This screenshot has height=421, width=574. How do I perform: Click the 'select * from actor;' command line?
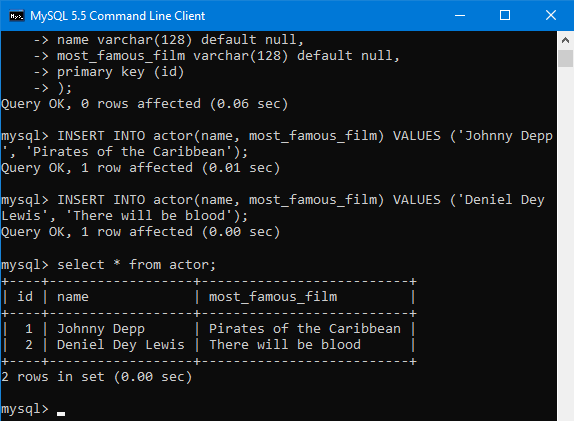109,264
